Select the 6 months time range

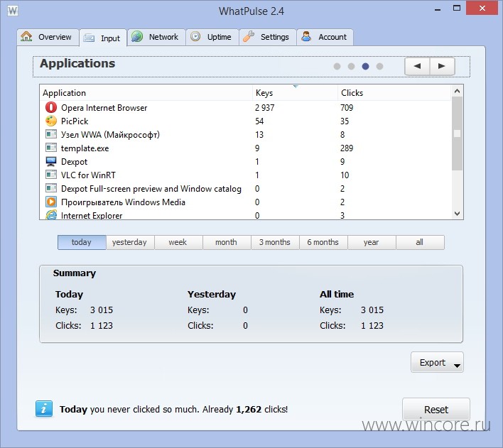click(x=323, y=242)
